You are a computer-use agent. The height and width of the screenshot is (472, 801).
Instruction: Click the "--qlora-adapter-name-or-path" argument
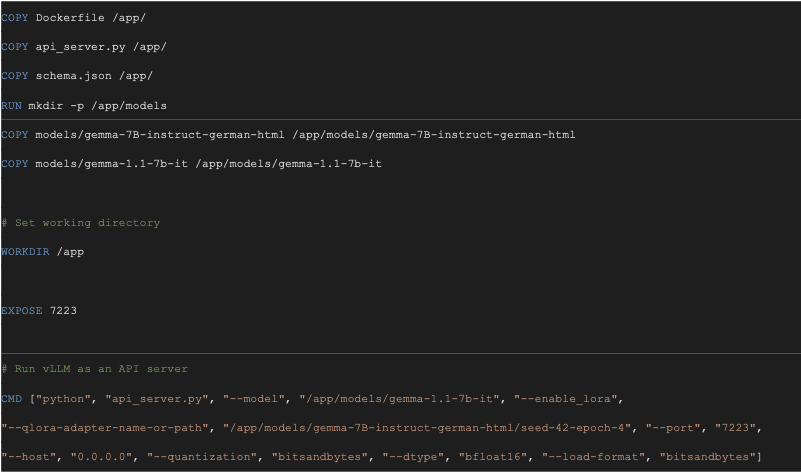click(x=106, y=428)
